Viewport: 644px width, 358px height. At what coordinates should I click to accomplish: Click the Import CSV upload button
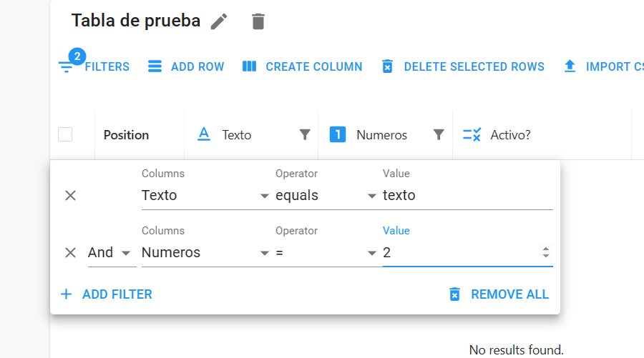[603, 66]
